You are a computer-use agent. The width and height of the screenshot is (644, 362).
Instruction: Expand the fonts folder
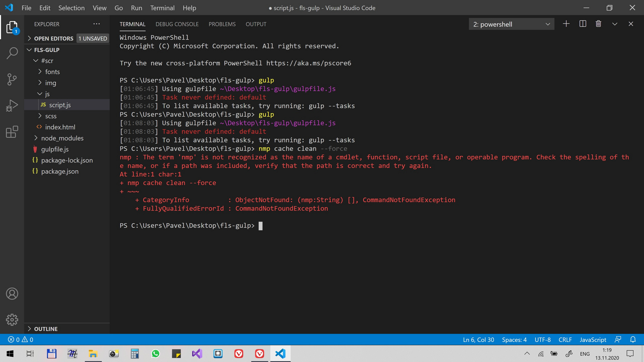click(x=67, y=72)
